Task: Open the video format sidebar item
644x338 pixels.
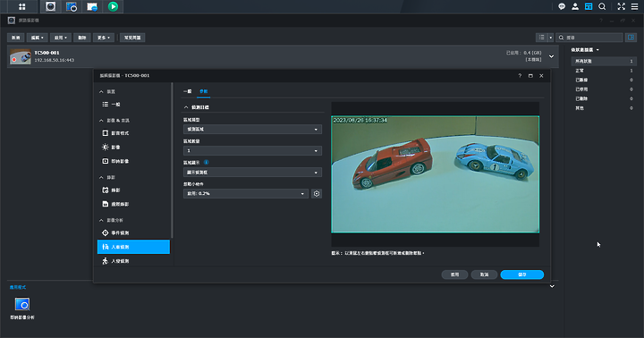Action: click(x=133, y=133)
